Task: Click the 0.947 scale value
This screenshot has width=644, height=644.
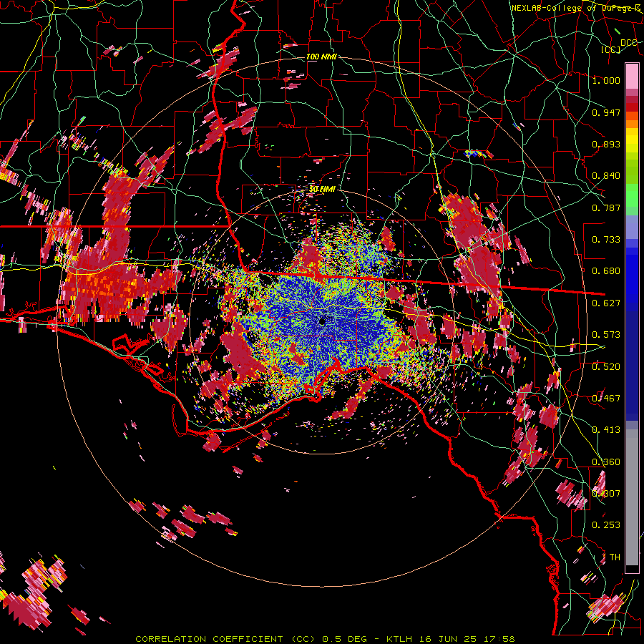Action: point(606,112)
